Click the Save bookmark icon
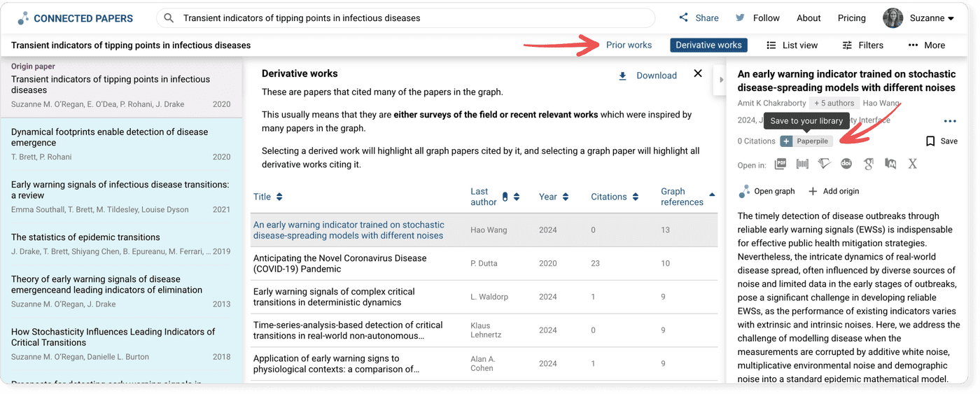 point(930,141)
